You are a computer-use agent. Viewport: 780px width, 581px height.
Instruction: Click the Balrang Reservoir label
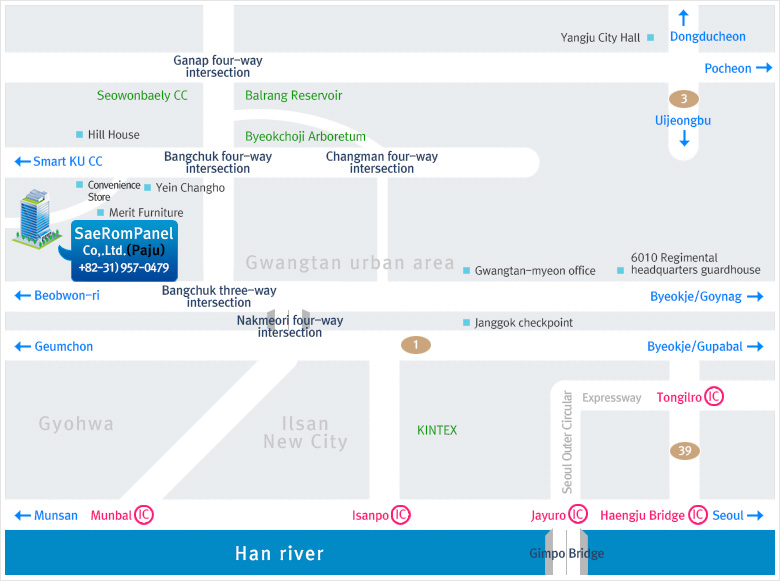(293, 95)
